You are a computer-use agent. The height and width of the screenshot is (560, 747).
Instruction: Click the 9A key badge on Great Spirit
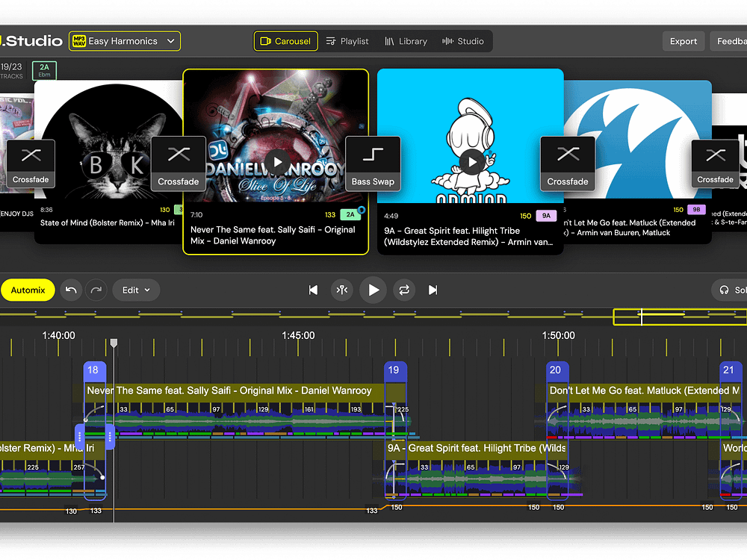546,216
